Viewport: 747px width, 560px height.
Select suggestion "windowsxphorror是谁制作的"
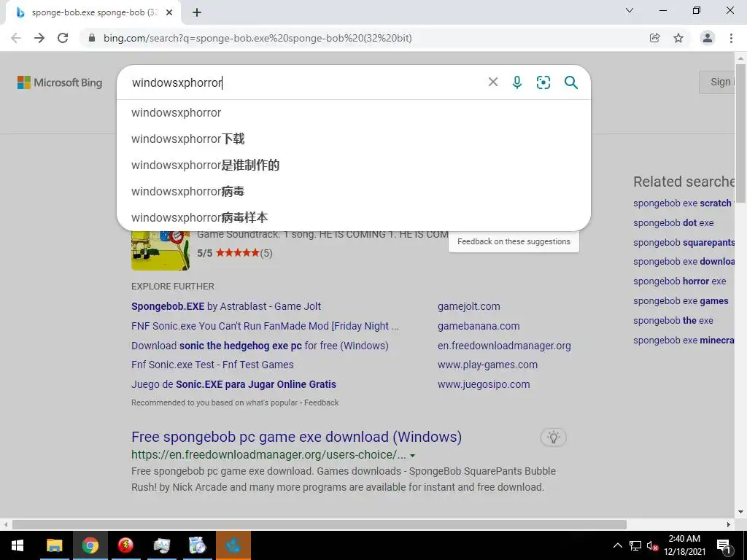click(354, 166)
